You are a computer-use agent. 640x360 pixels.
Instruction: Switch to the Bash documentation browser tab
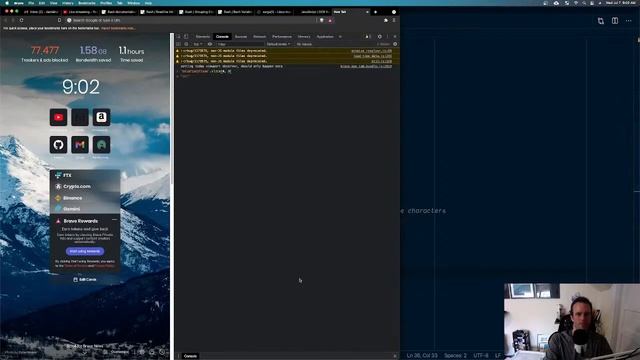(x=118, y=12)
